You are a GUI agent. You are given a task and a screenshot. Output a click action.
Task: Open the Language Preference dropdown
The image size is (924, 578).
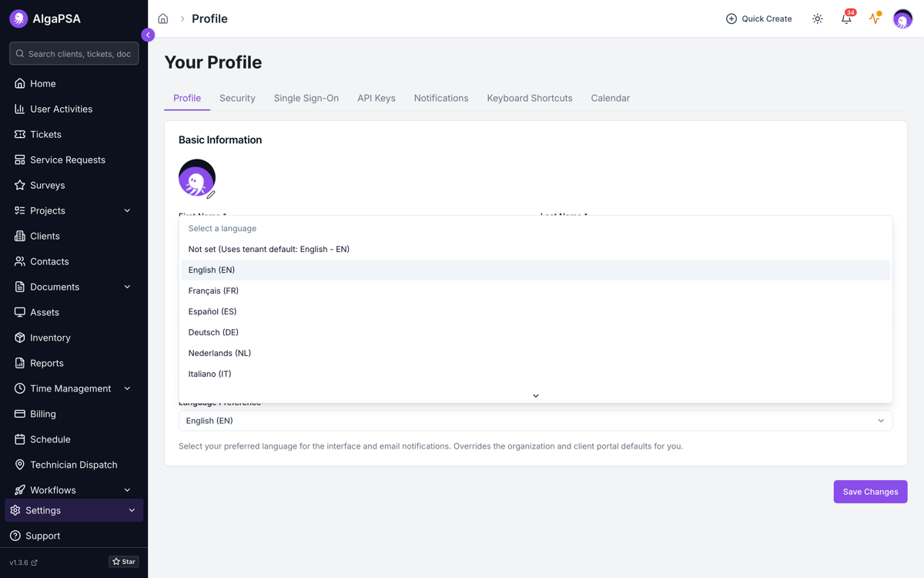point(535,421)
